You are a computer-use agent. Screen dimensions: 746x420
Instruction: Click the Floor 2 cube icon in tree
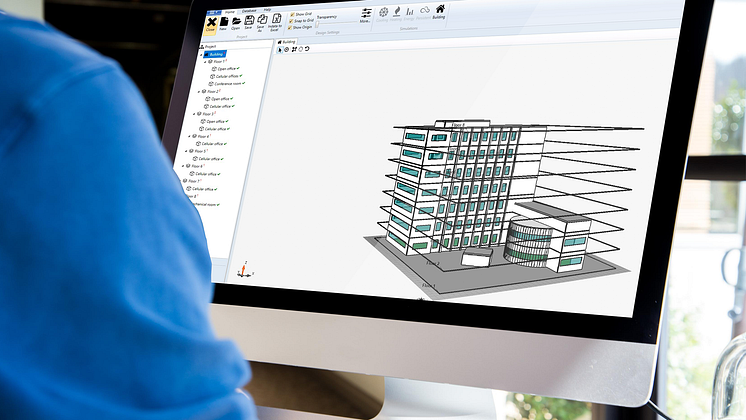[204, 91]
